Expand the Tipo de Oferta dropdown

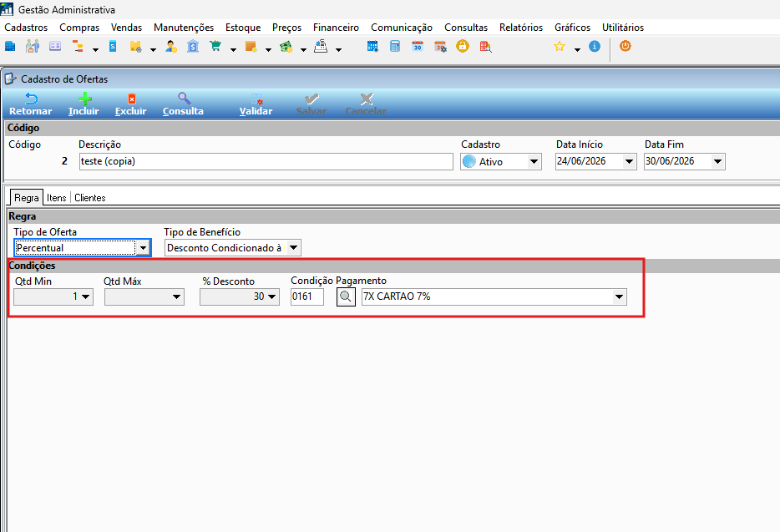(144, 248)
